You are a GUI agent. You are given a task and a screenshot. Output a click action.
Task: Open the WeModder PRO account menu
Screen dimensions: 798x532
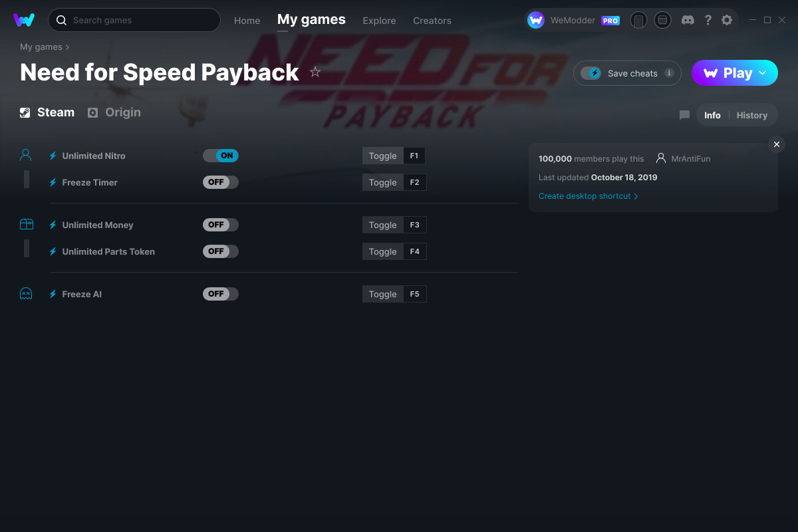tap(574, 21)
